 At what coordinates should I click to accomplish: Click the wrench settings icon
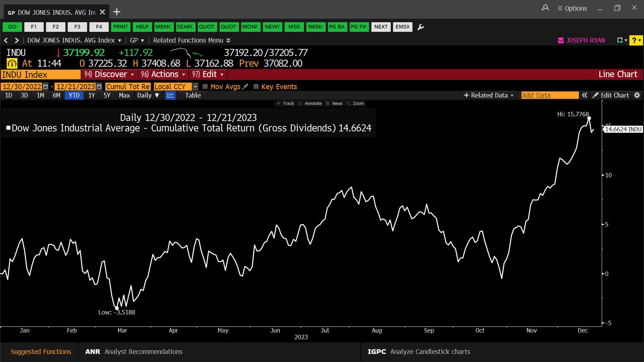click(x=421, y=27)
